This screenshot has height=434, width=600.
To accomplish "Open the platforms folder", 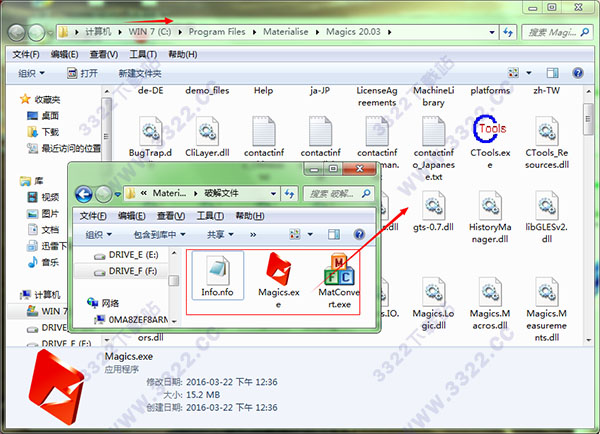I will [490, 91].
